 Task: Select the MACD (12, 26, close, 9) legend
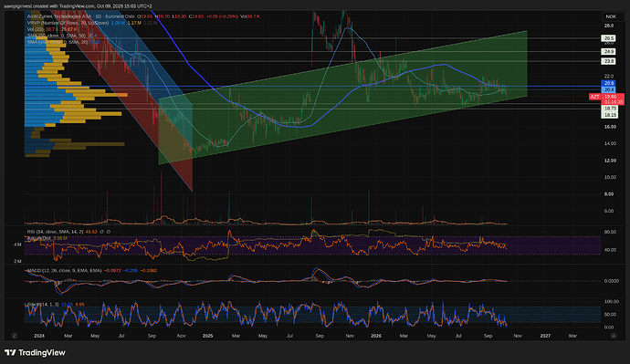coord(64,271)
